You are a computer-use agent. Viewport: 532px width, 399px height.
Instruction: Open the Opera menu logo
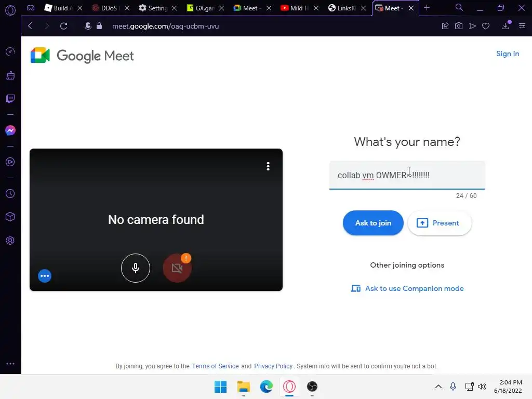point(10,10)
